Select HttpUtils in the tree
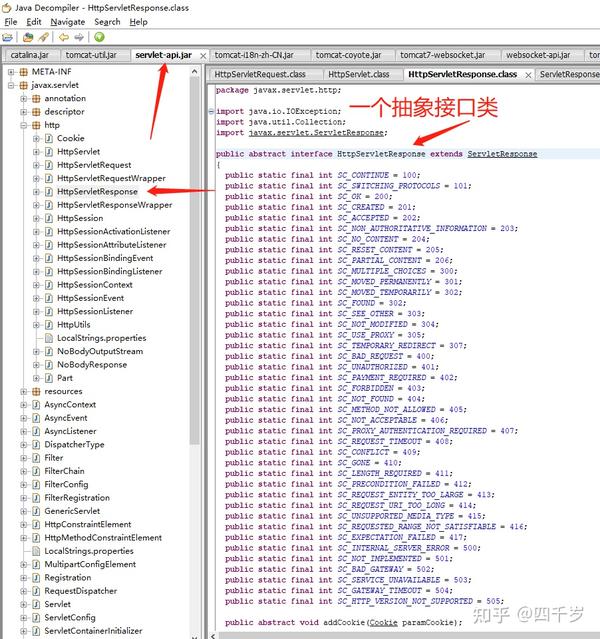Viewport: 600px width, 639px height. click(74, 325)
